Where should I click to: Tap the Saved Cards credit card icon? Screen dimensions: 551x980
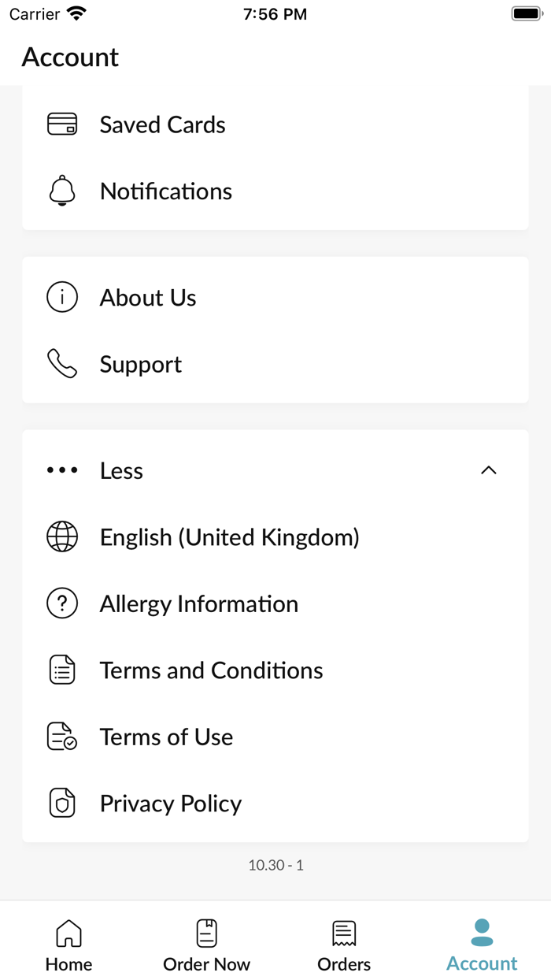pos(62,124)
